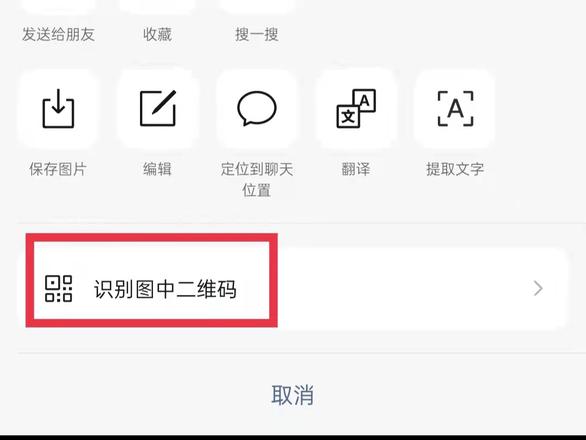
Task: Tap the extract text bracketed A icon
Action: pos(455,108)
